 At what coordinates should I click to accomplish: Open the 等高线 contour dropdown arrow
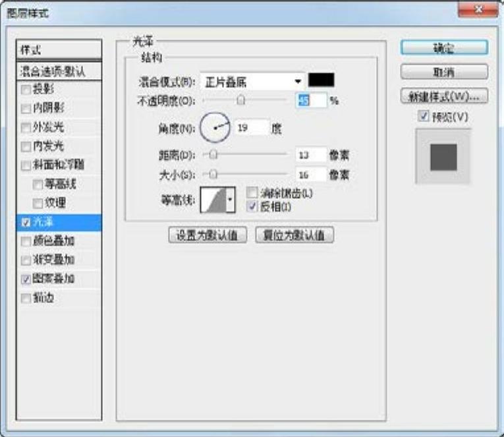point(230,199)
